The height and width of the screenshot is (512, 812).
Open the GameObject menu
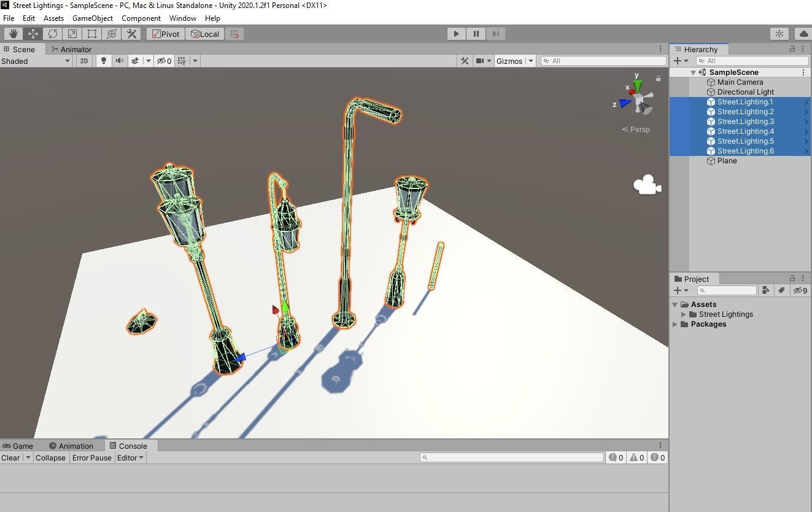click(x=93, y=18)
